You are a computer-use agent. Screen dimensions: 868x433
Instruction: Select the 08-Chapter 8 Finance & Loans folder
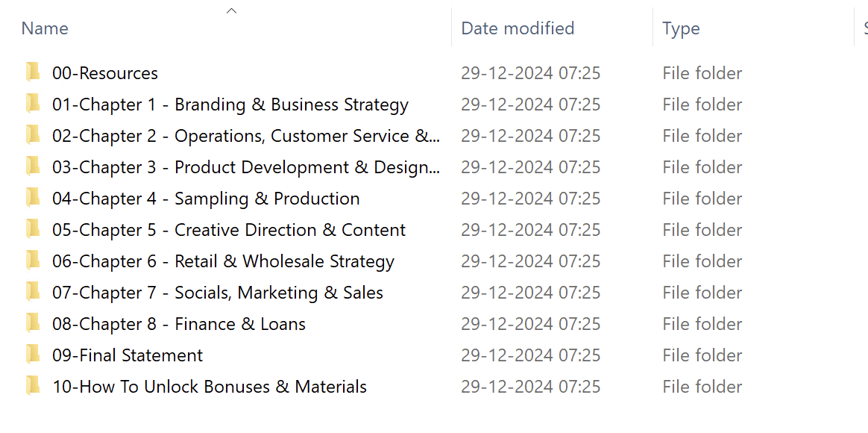(179, 324)
